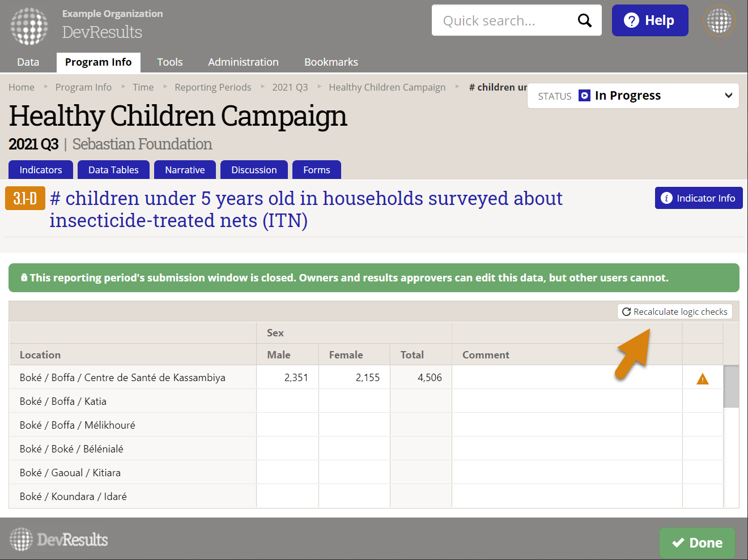Click Male cell for Gaoual / Kitiara row
Image resolution: width=748 pixels, height=560 pixels.
tap(287, 472)
